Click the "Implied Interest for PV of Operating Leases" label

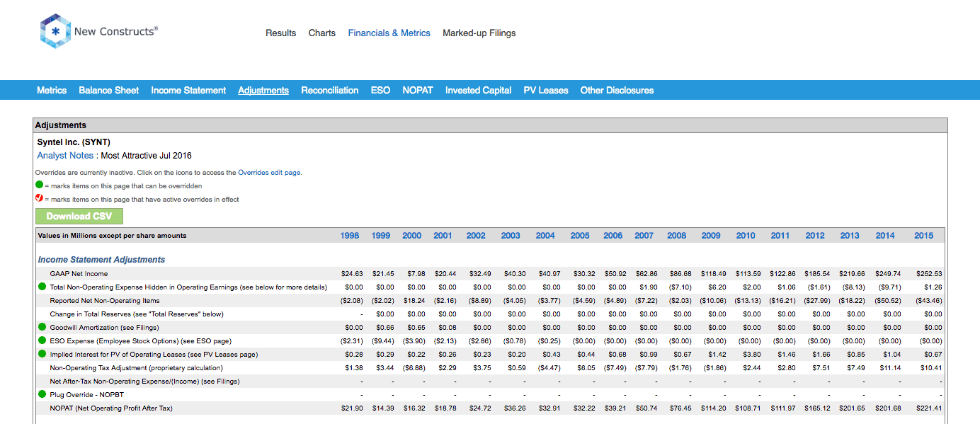click(154, 355)
